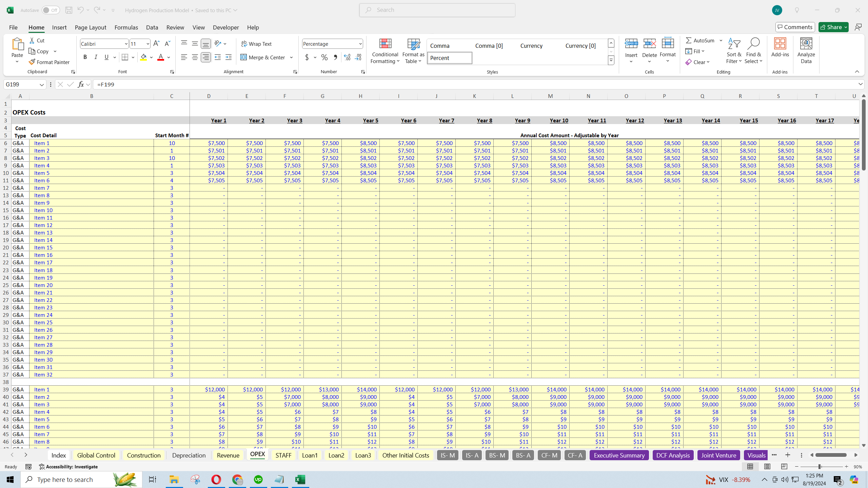Apply Comma Style number format
868x488 pixels.
pyautogui.click(x=335, y=57)
